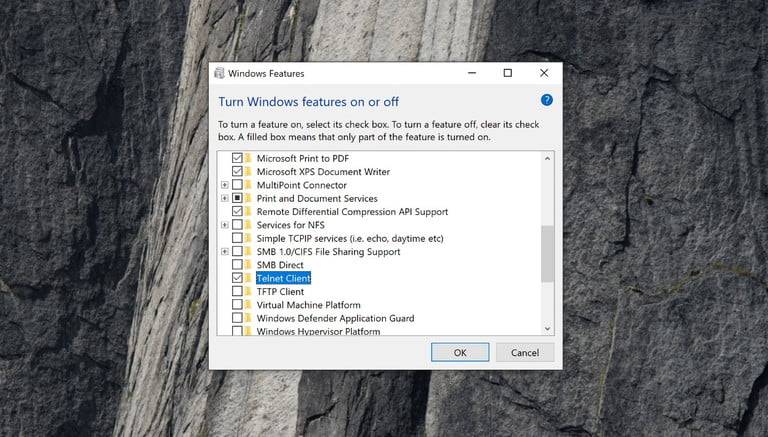
Task: Uncheck Microsoft Print to PDF checkbox
Action: tap(237, 158)
